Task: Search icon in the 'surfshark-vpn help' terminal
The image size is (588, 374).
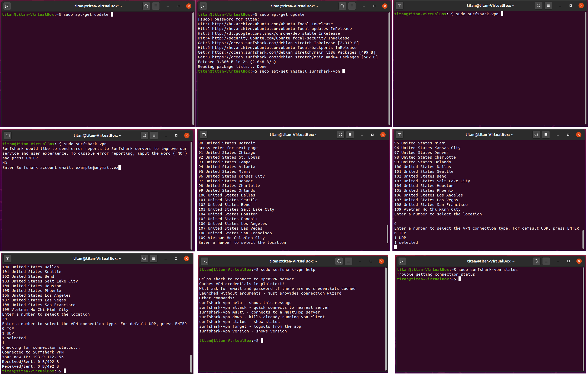Action: coord(339,261)
